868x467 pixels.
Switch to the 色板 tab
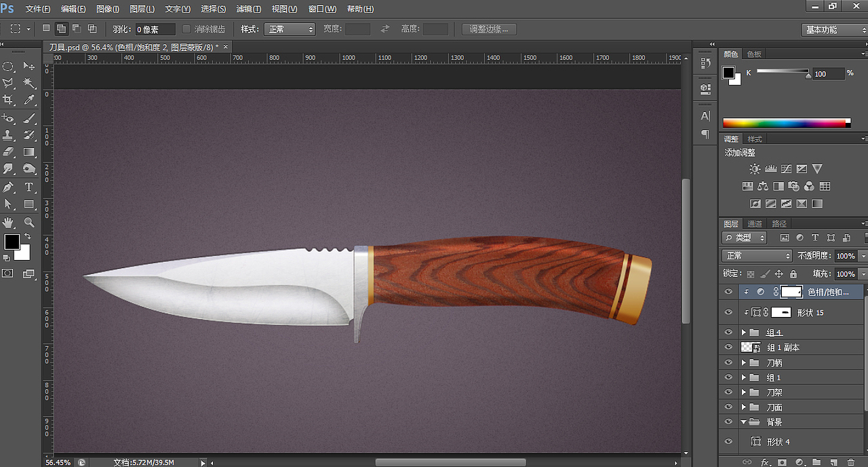click(x=754, y=54)
